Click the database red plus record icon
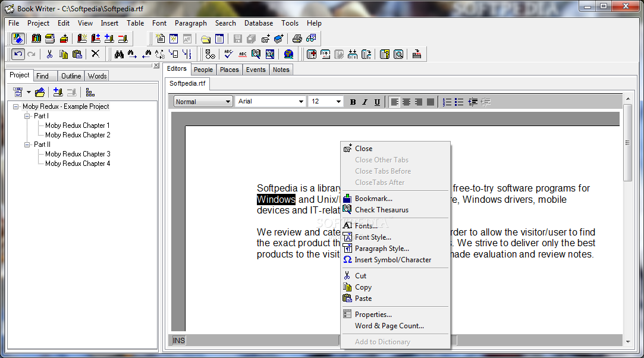The height and width of the screenshot is (358, 644). [312, 54]
